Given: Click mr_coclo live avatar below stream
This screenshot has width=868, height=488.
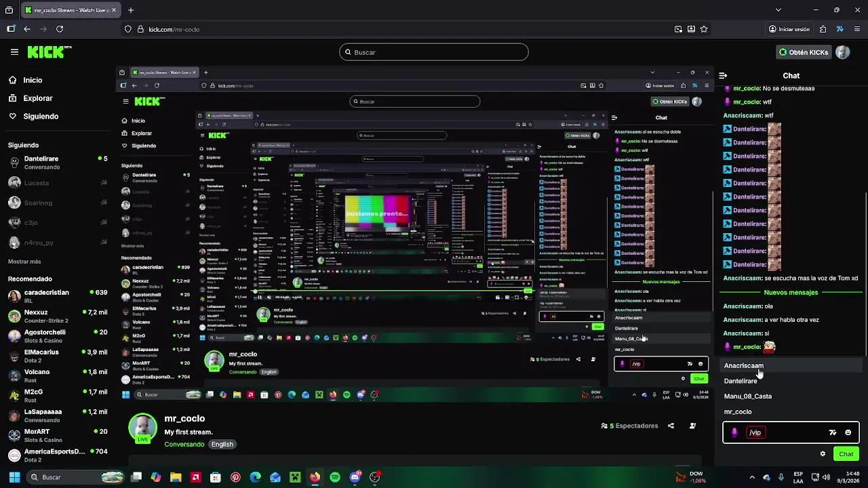Looking at the screenshot, I should pos(142,428).
